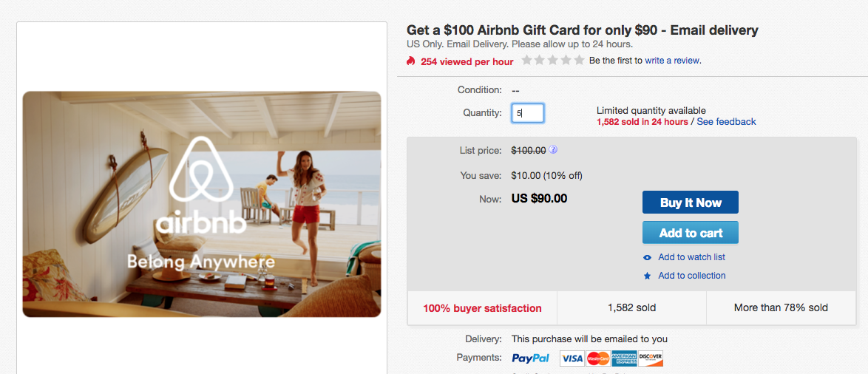
Task: Click the eye icon beside Add to watch list
Action: (x=648, y=257)
